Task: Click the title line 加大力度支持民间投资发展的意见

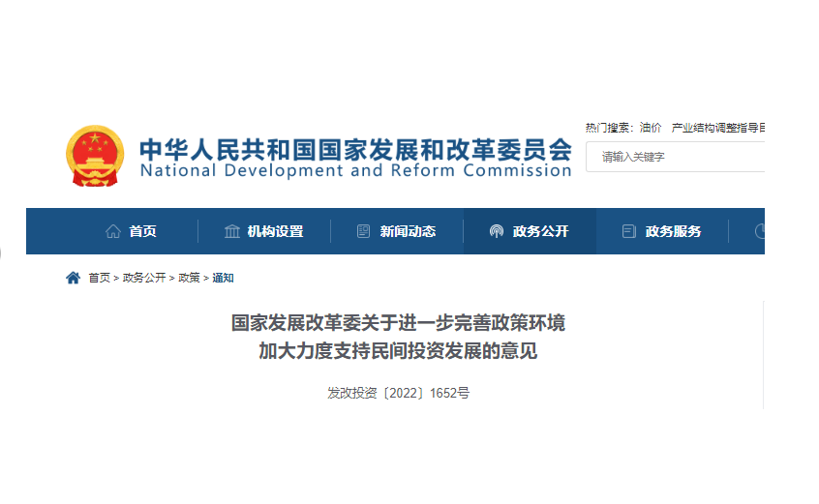Action: coord(398,350)
